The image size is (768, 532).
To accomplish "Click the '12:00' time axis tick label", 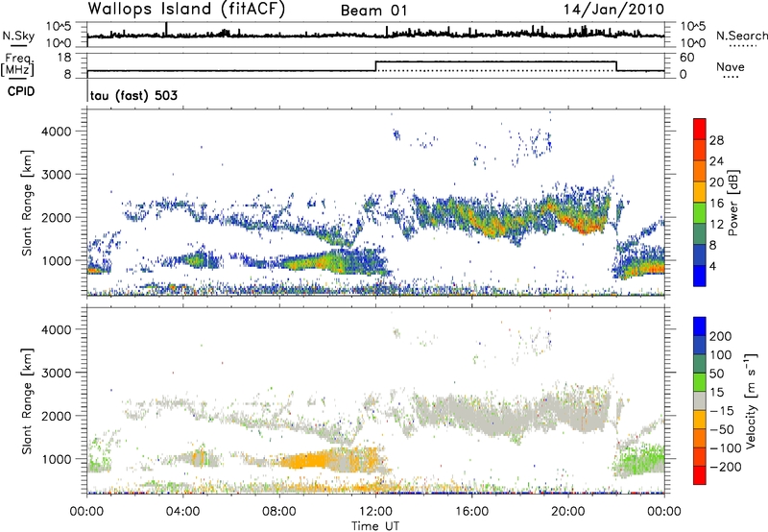I will [375, 512].
